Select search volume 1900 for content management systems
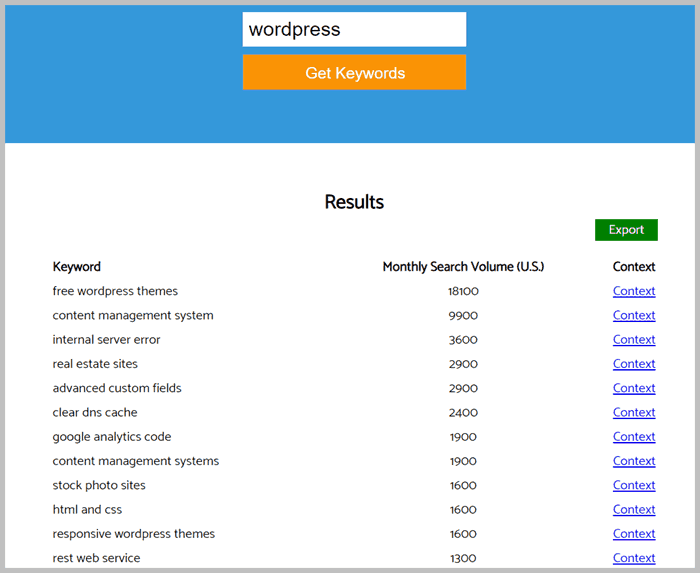 [x=463, y=461]
